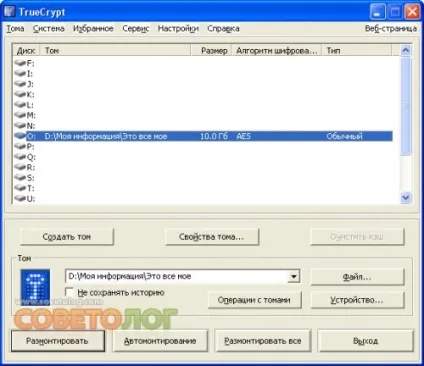Open the Справка menu

[223, 29]
